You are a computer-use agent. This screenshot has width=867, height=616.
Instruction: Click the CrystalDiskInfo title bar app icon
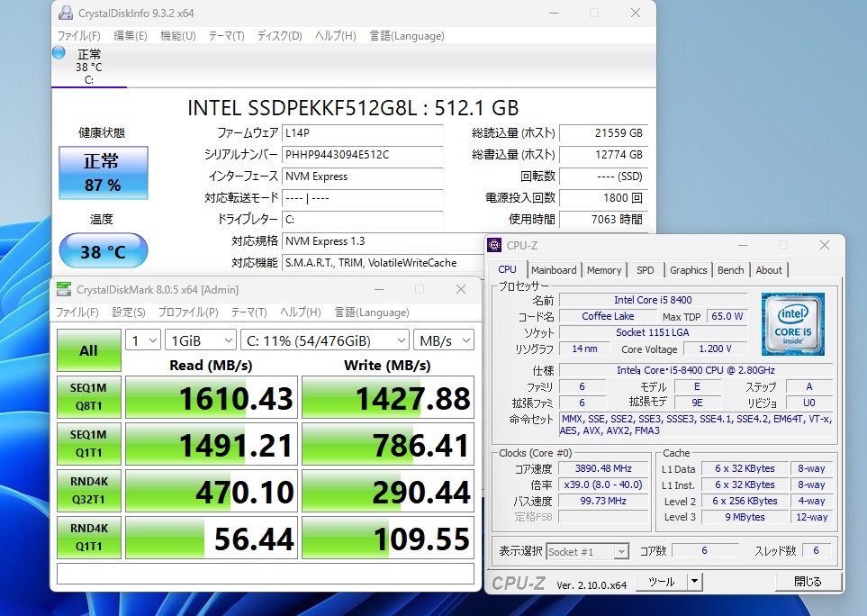(65, 13)
